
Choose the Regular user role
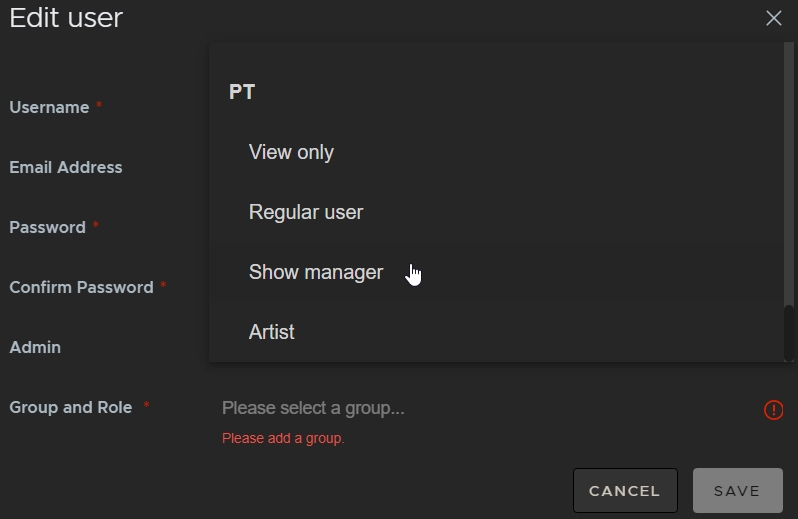pos(306,212)
